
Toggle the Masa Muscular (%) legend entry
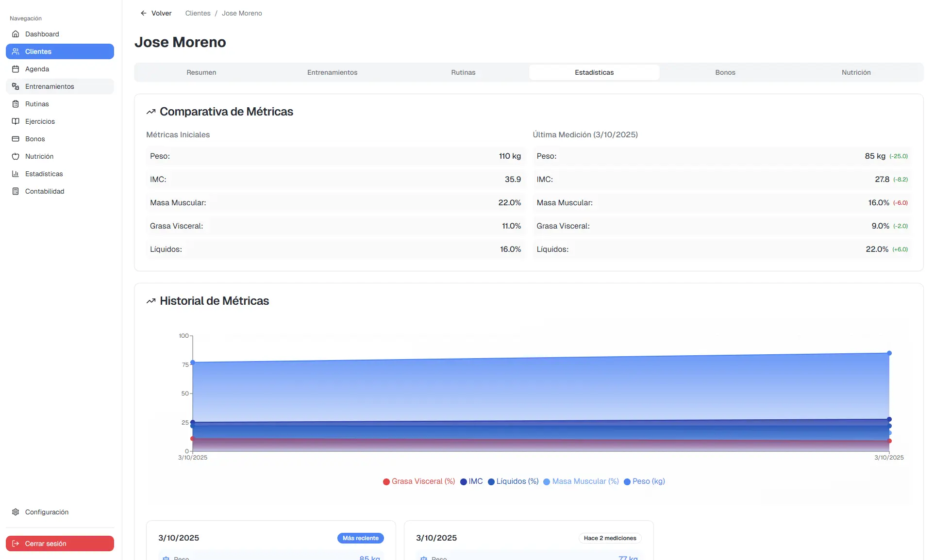pos(581,481)
